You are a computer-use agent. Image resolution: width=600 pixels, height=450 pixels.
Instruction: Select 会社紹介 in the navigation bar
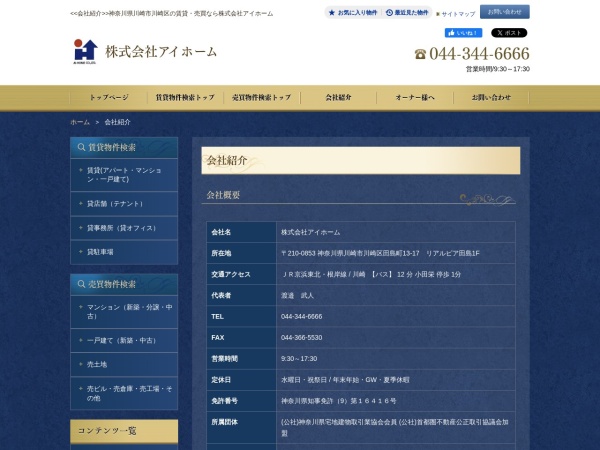(x=338, y=98)
